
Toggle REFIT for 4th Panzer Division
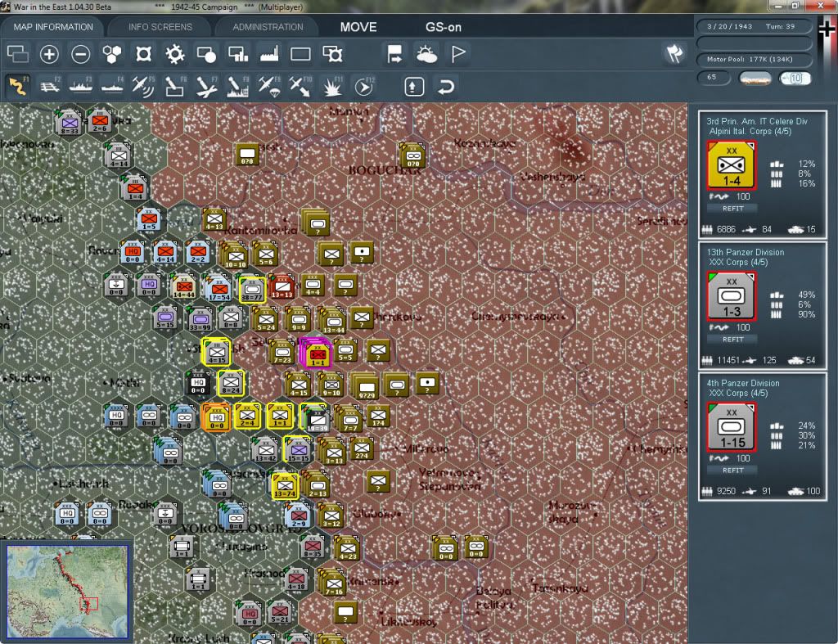[732, 471]
